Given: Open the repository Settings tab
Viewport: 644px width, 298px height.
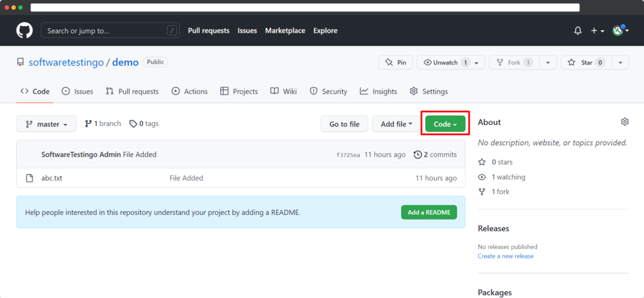Looking at the screenshot, I should [429, 91].
